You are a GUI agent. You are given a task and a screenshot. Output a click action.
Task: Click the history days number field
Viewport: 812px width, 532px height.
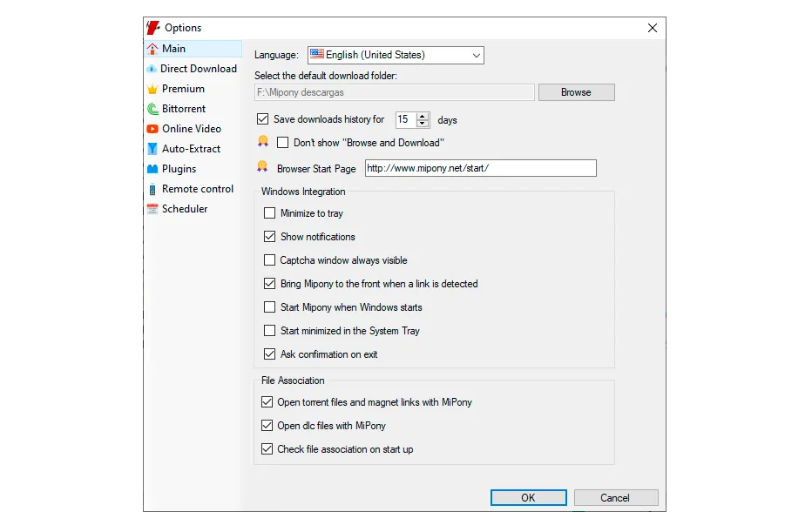coord(406,119)
